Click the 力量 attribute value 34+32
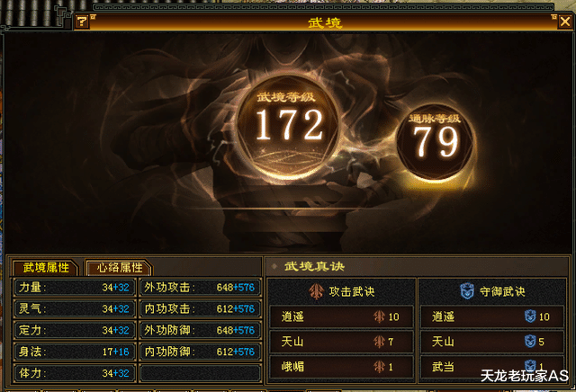576x392 pixels. tap(116, 288)
